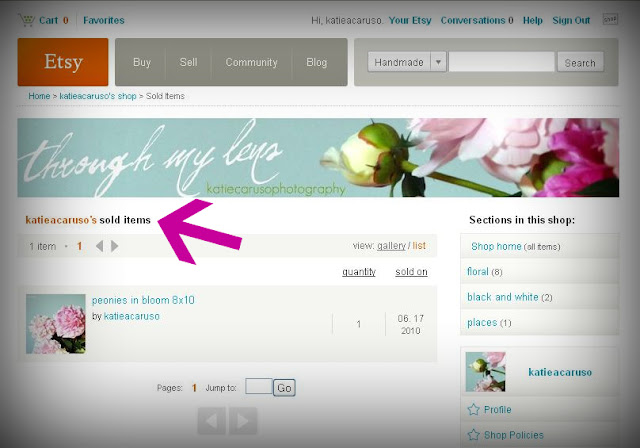Open Shop home (all items) section
This screenshot has height=448, width=640.
516,246
